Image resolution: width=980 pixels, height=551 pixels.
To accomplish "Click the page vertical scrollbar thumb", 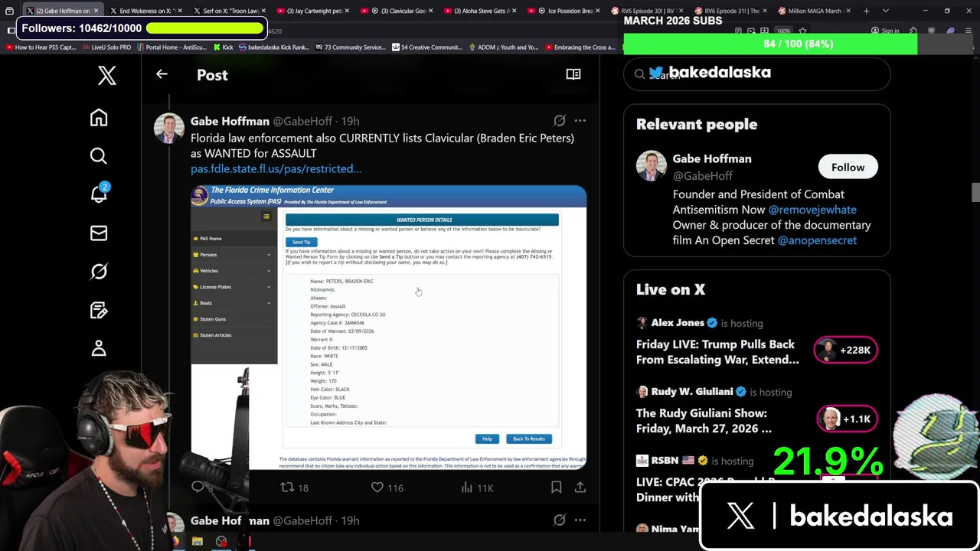I will (975, 192).
